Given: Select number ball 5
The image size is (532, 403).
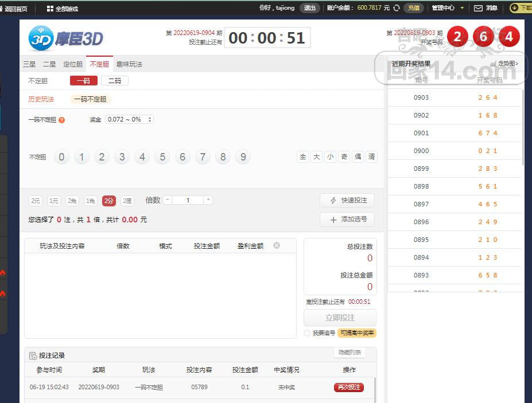Looking at the screenshot, I should (162, 157).
